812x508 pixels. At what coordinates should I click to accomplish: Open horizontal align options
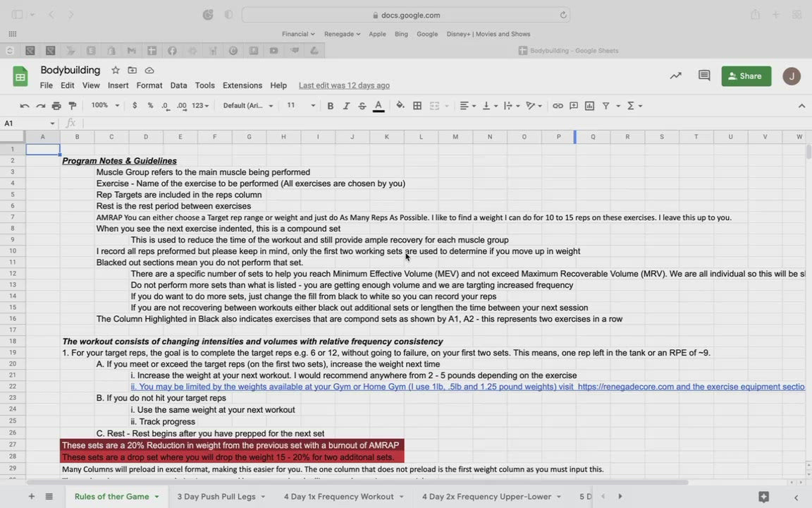tap(467, 106)
